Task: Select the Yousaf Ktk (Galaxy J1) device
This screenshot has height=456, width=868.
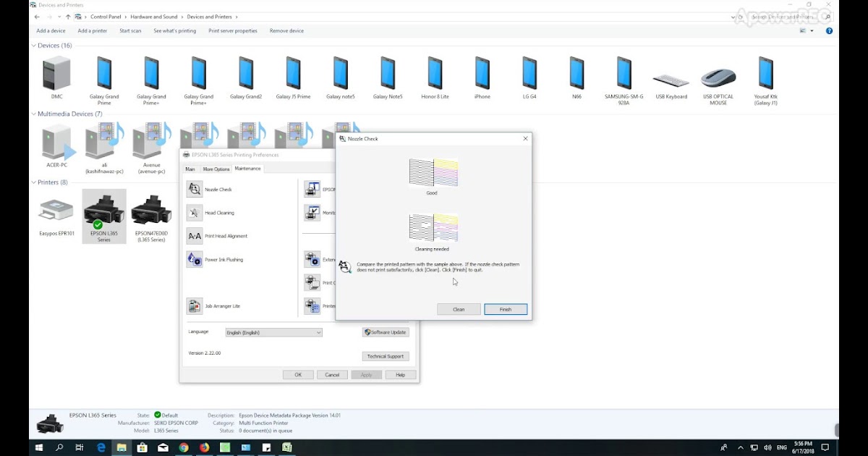Action: click(765, 73)
